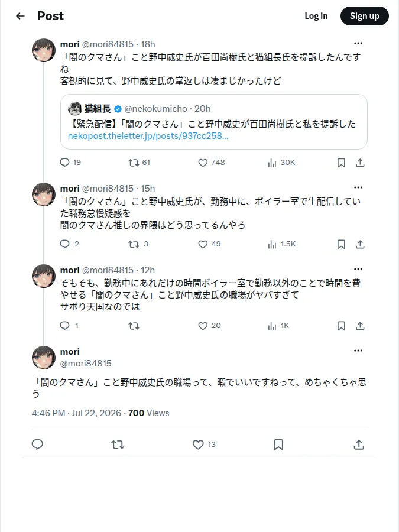Open more options on the 15h post
The image size is (399, 532).
pyautogui.click(x=358, y=187)
